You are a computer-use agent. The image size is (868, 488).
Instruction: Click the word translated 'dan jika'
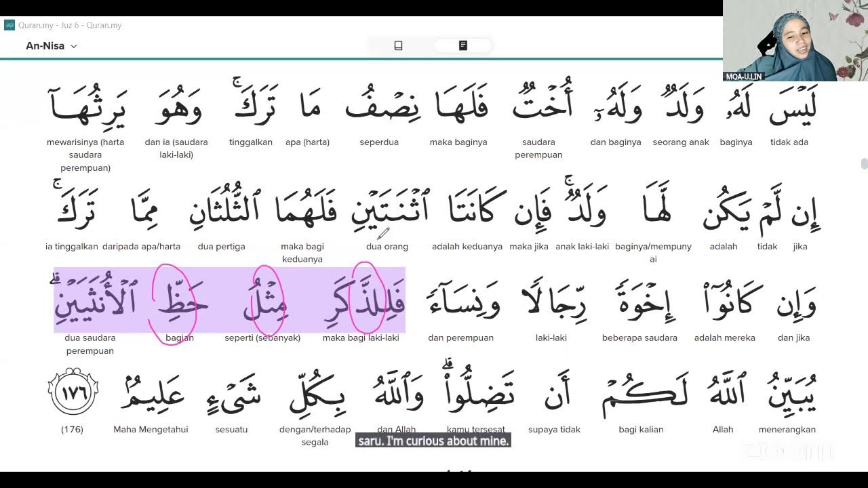pyautogui.click(x=797, y=303)
